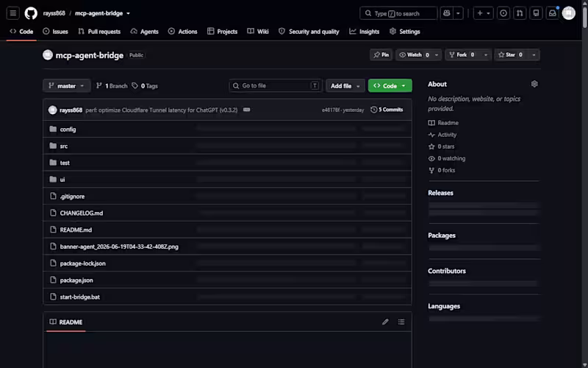Click the repository owner avatar beside title
The image size is (588, 368).
pos(48,54)
